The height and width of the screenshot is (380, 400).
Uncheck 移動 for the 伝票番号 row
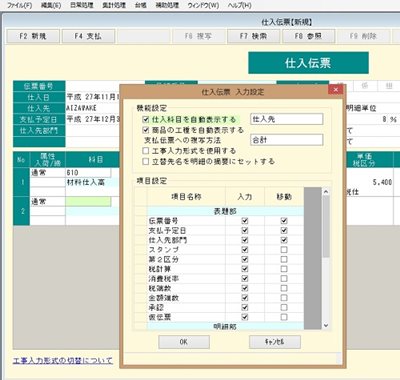284,221
